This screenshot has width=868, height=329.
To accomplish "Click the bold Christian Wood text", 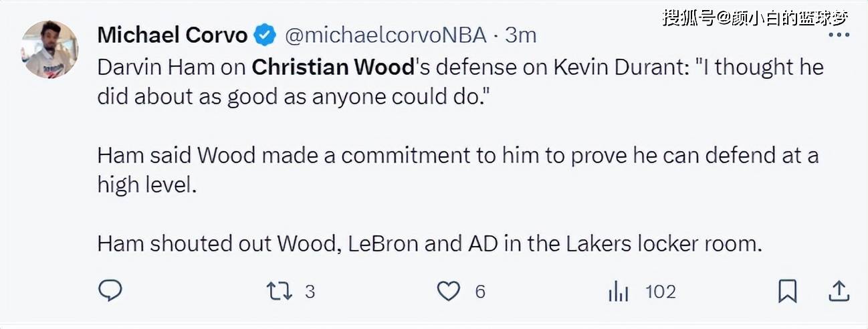I will click(x=334, y=68).
